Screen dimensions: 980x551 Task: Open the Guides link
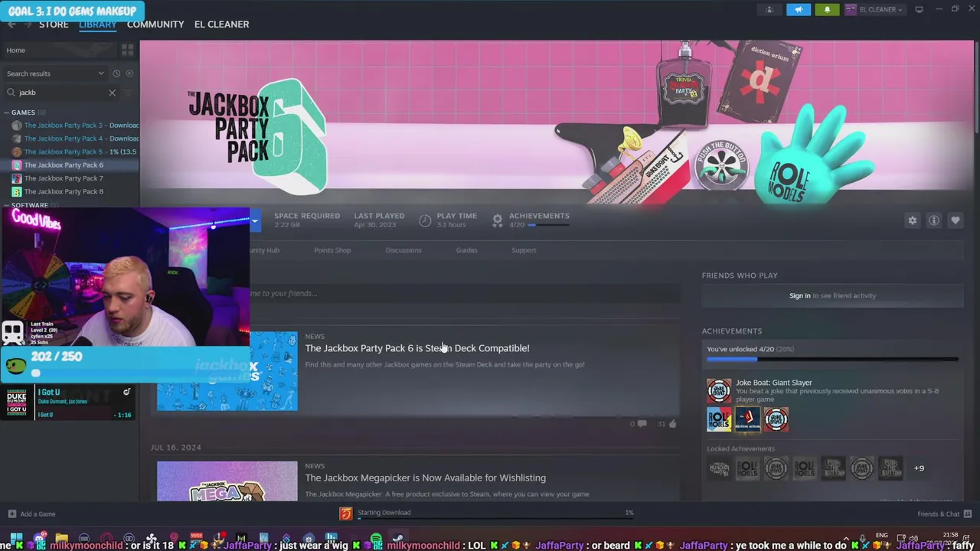(466, 250)
